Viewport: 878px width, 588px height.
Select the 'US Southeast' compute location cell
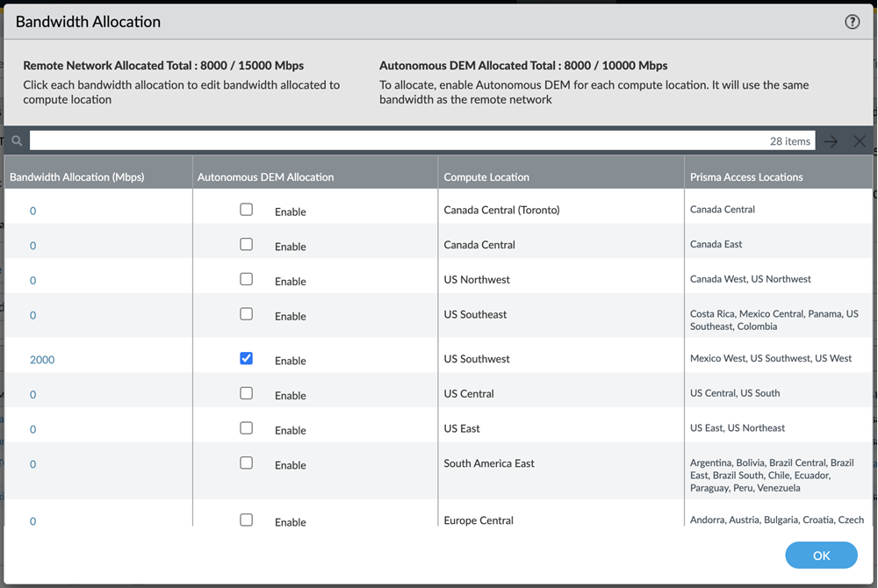475,314
